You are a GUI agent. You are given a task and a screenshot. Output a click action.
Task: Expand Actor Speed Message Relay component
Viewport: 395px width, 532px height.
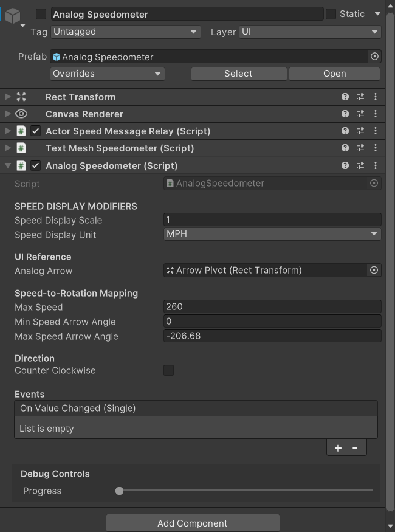8,131
